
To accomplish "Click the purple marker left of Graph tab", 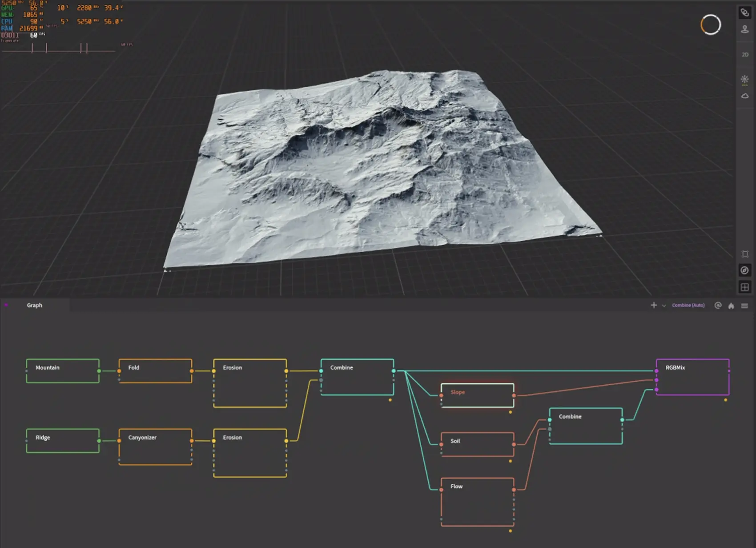I will [6, 305].
